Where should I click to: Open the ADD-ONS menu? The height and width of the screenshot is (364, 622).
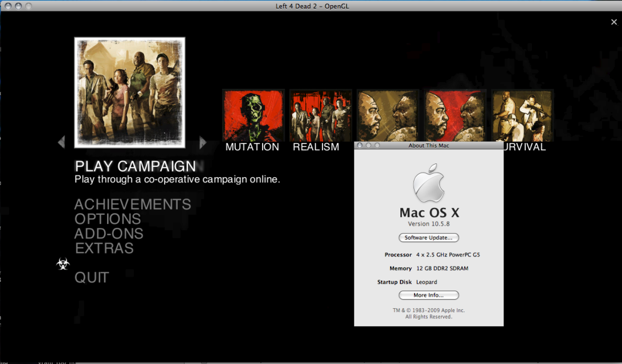click(x=109, y=234)
